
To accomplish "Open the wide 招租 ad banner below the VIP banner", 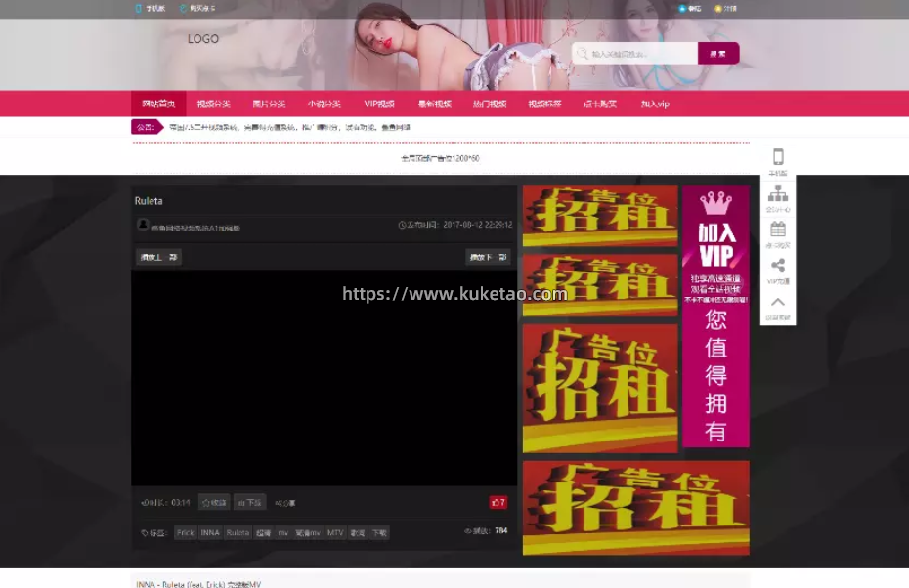I will pos(636,508).
